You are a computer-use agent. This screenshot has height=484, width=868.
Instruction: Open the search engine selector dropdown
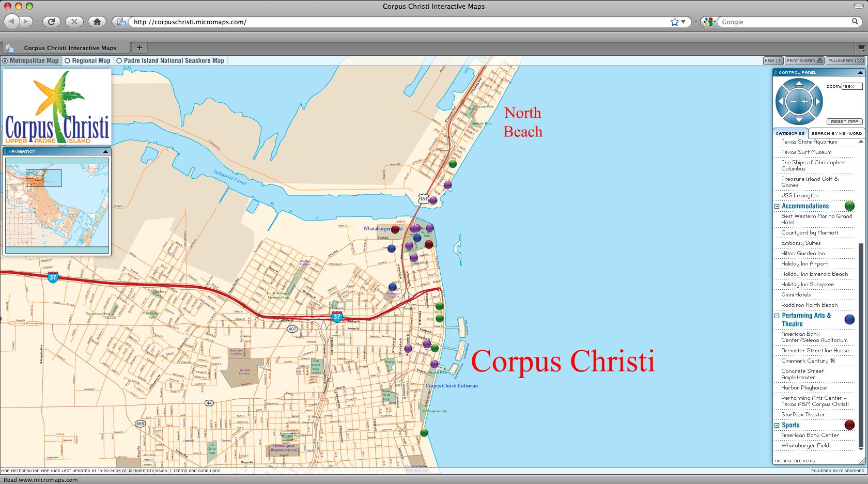pos(709,22)
